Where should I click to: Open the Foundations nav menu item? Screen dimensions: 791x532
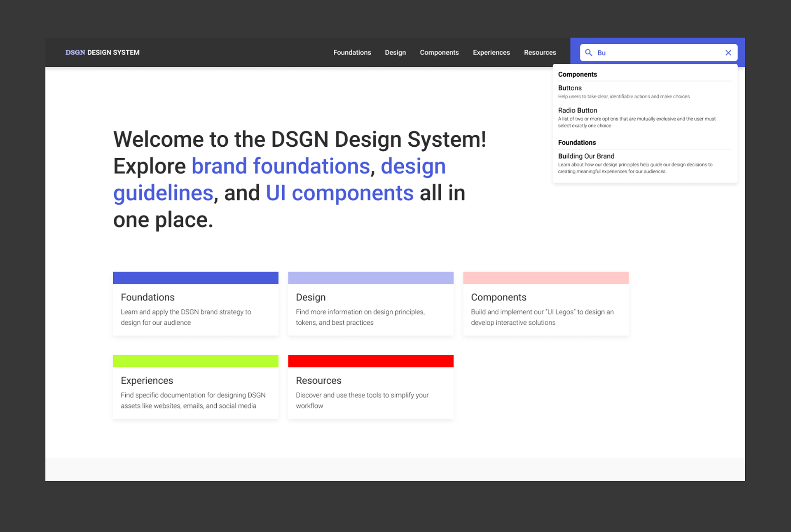tap(352, 52)
